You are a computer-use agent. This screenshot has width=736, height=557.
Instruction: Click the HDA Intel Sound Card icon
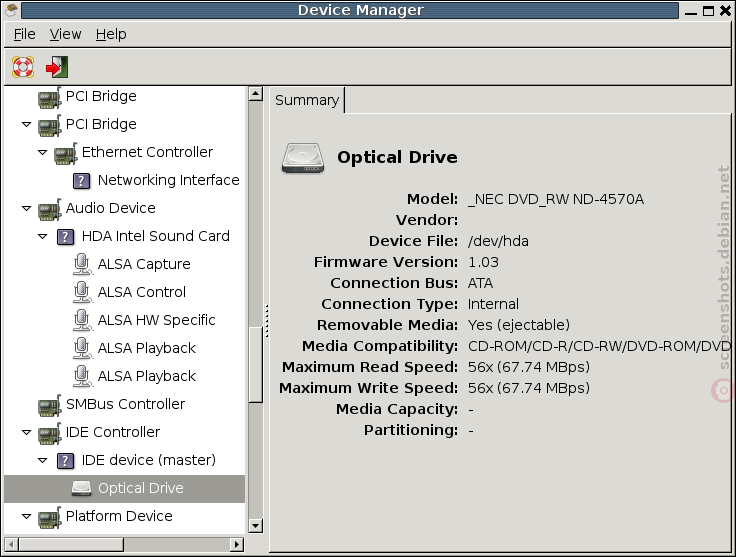click(65, 237)
